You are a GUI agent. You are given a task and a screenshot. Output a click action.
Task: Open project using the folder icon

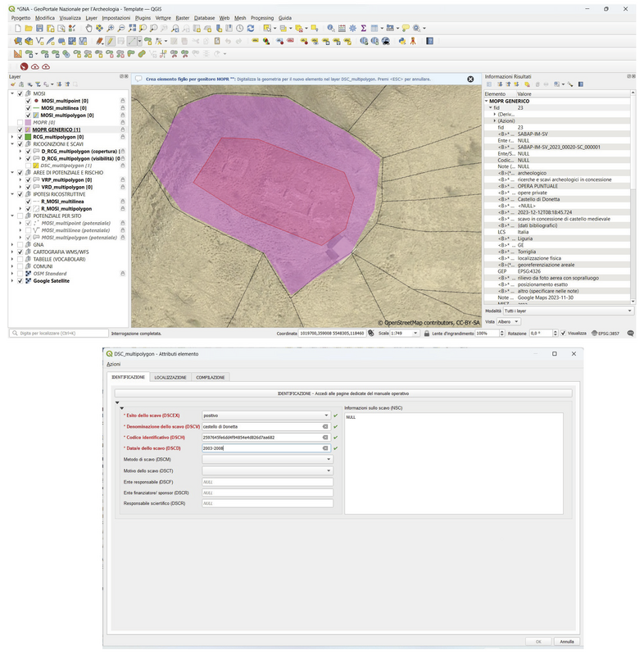pyautogui.click(x=29, y=29)
